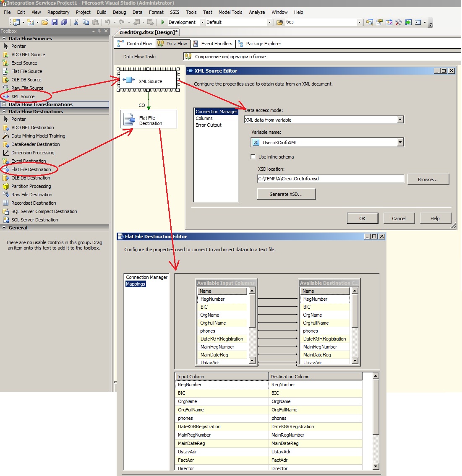
Task: Open the Properties Window toolbar icon
Action: point(379,22)
